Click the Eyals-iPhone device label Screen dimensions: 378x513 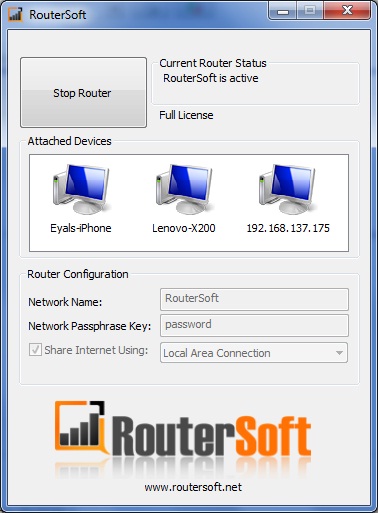tap(81, 228)
